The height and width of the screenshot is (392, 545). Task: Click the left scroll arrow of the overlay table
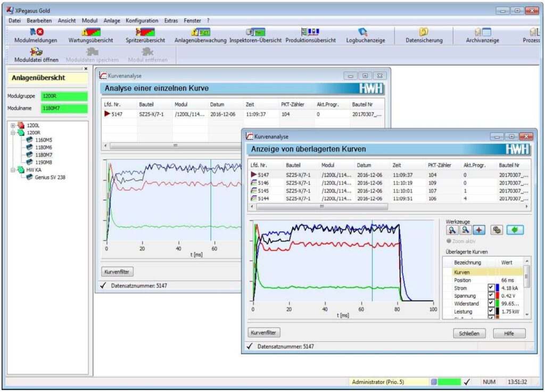point(252,206)
